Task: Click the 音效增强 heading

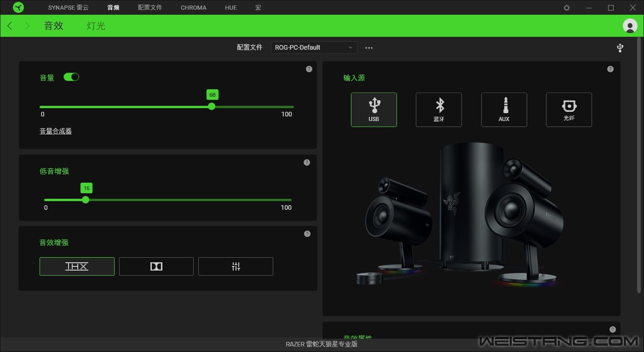Action: coord(54,242)
